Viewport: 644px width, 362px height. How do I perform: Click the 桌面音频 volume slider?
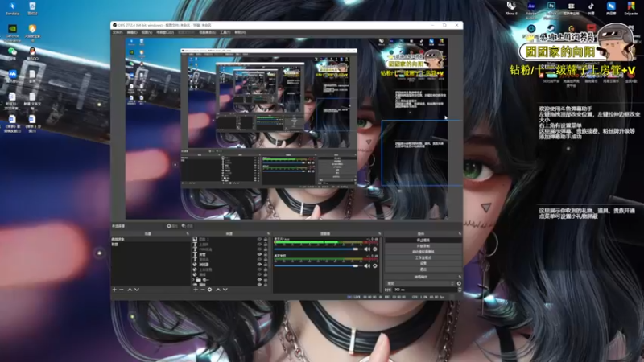(x=318, y=266)
